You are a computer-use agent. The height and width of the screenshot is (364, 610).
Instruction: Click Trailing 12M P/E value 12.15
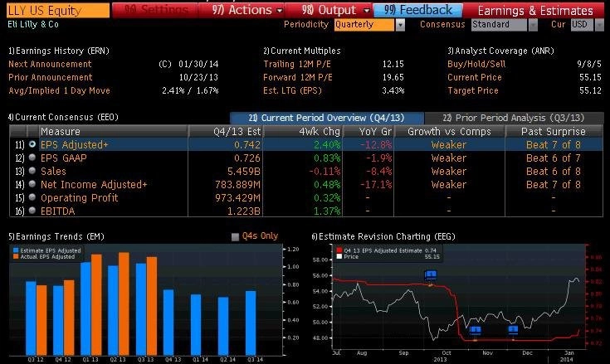pyautogui.click(x=393, y=64)
